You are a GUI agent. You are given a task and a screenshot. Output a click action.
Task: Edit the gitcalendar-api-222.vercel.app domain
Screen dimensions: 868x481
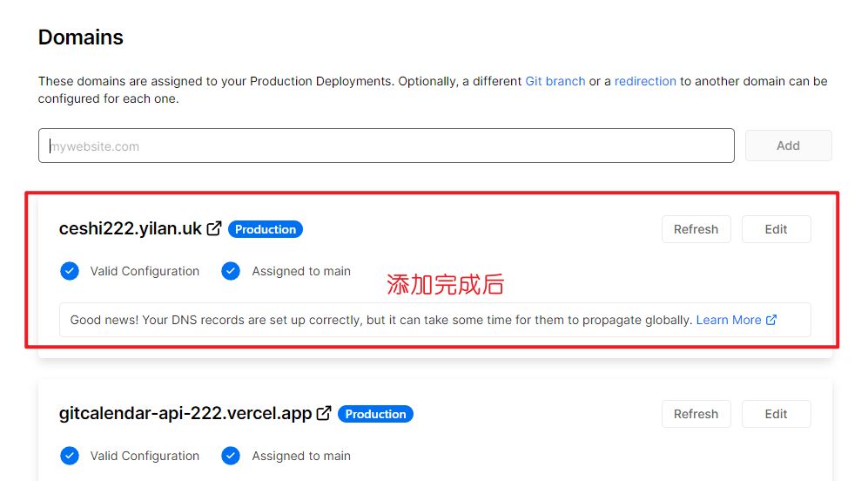pos(776,414)
